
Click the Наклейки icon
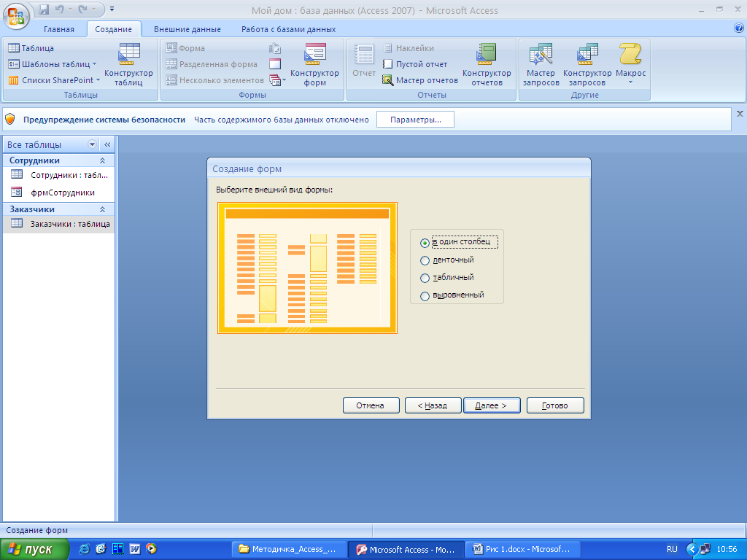coord(388,48)
